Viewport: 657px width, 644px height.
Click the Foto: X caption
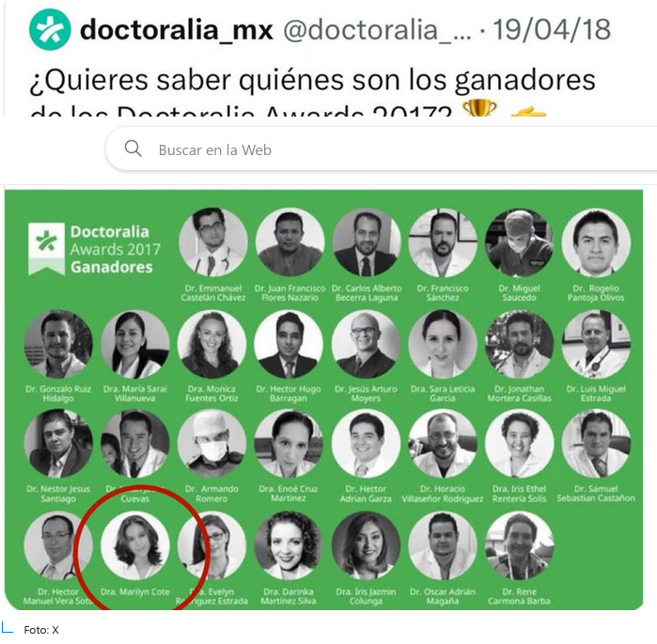(41, 630)
